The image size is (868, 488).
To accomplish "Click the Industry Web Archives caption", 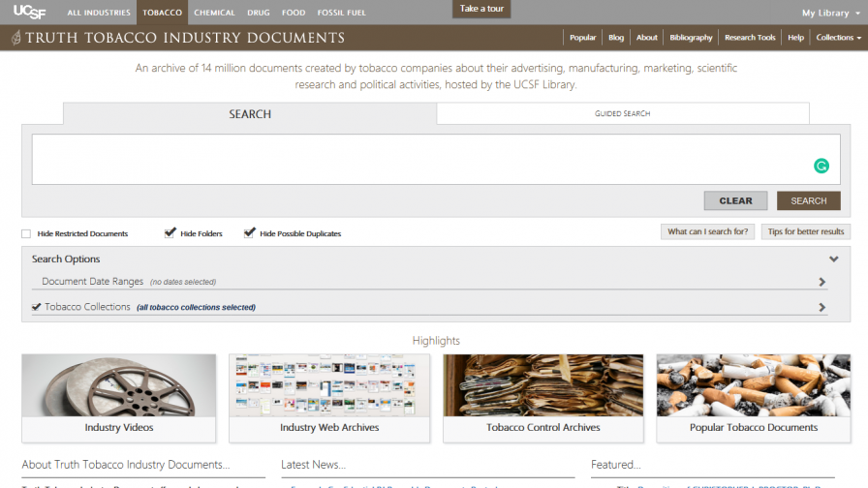I will 329,427.
